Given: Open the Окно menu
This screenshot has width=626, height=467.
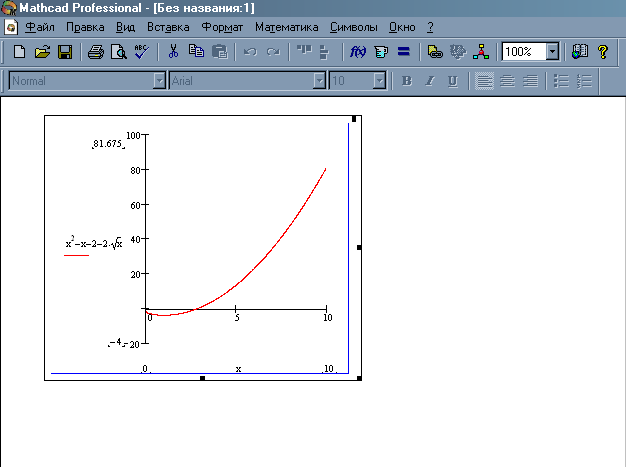Looking at the screenshot, I should [x=402, y=27].
